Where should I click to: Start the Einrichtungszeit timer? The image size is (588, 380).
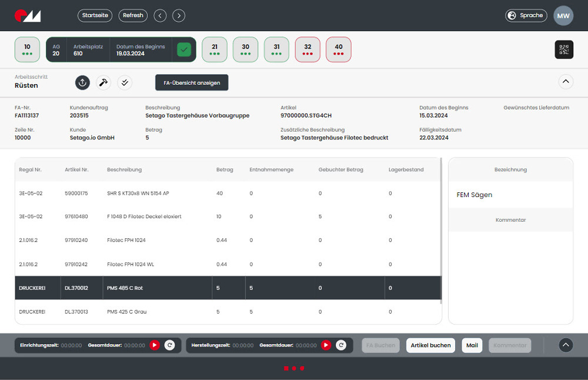[155, 345]
